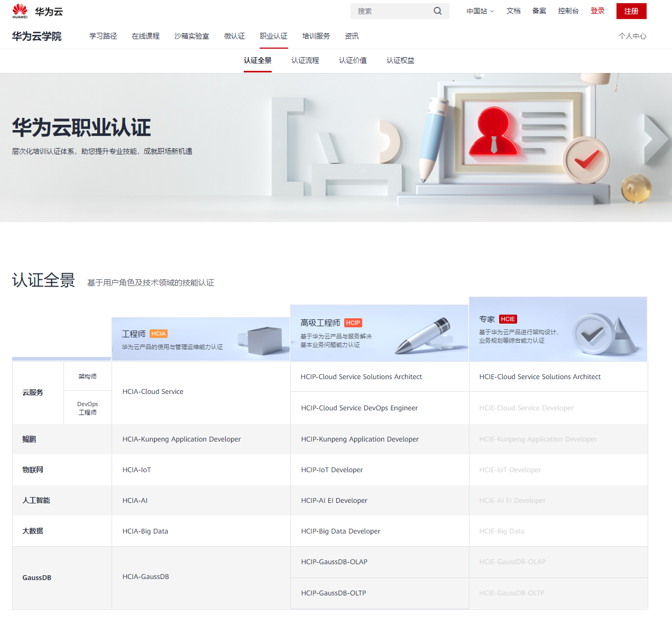Open the 在线课程 menu item
The image size is (672, 625).
pos(145,36)
